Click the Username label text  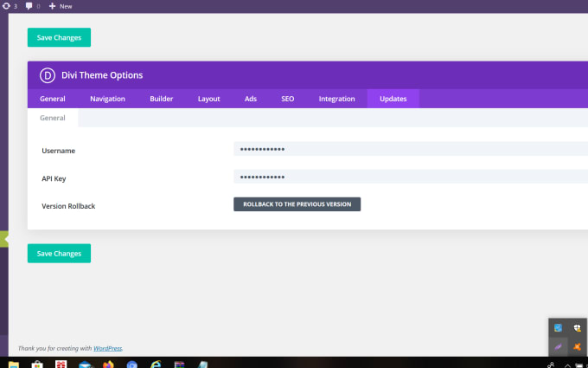click(59, 151)
